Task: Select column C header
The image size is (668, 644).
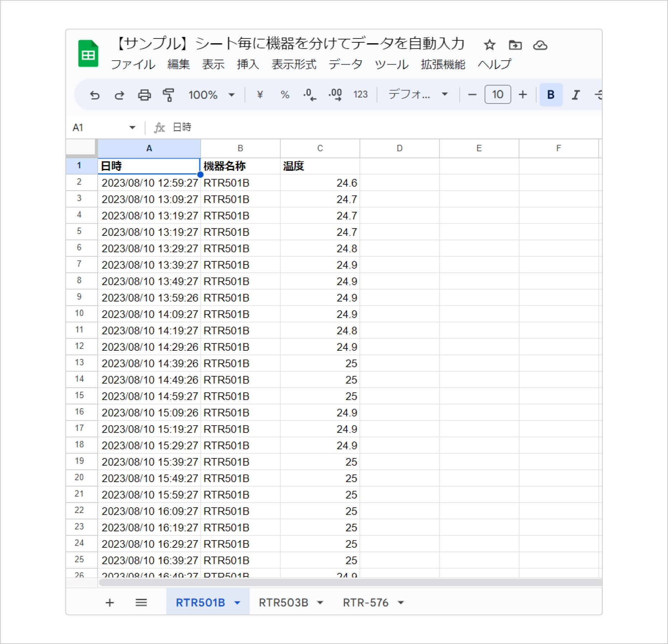Action: pos(320,148)
